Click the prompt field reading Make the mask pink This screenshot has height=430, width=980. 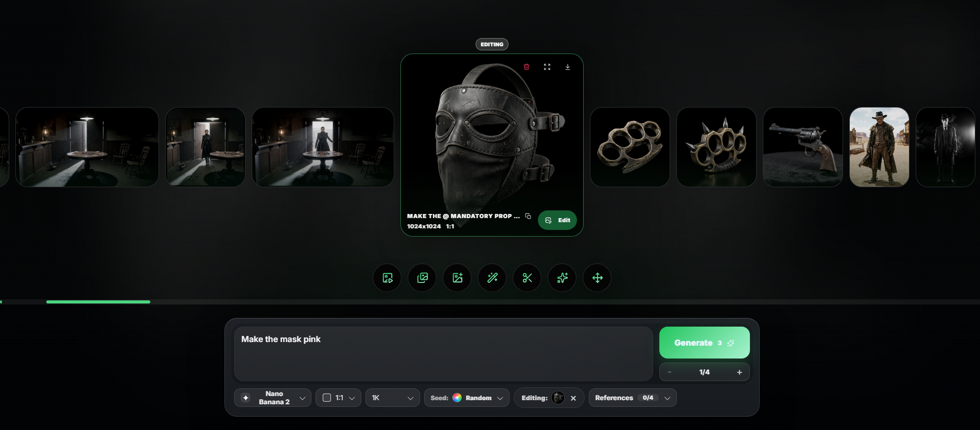444,354
